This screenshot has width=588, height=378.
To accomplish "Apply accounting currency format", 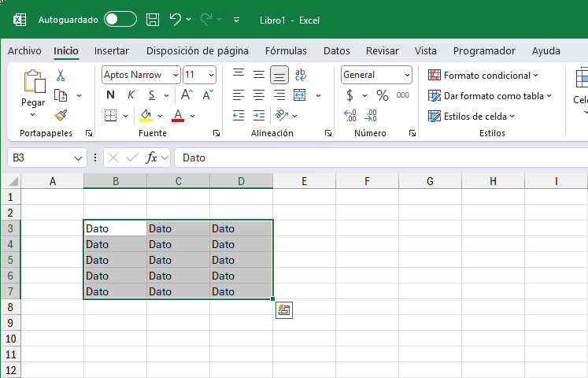I will tap(349, 95).
